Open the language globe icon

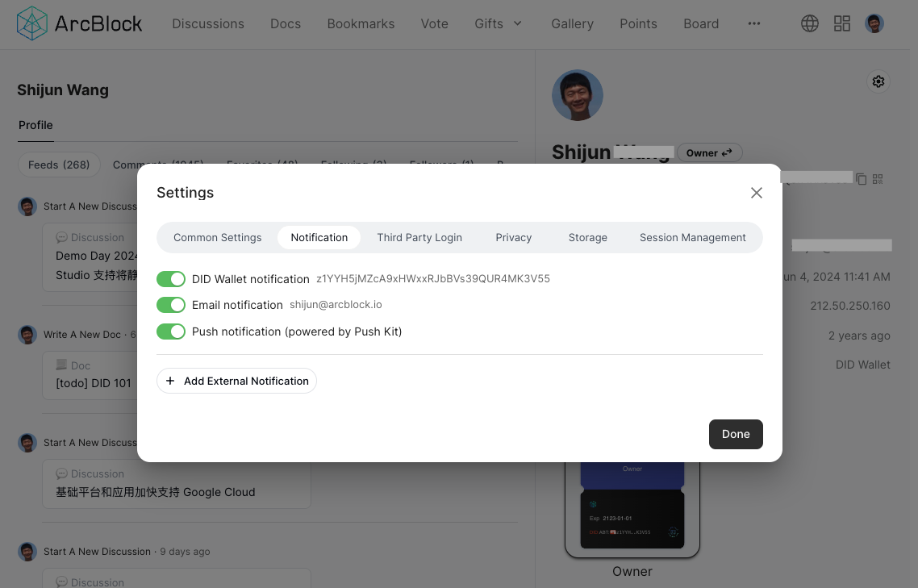pyautogui.click(x=809, y=23)
